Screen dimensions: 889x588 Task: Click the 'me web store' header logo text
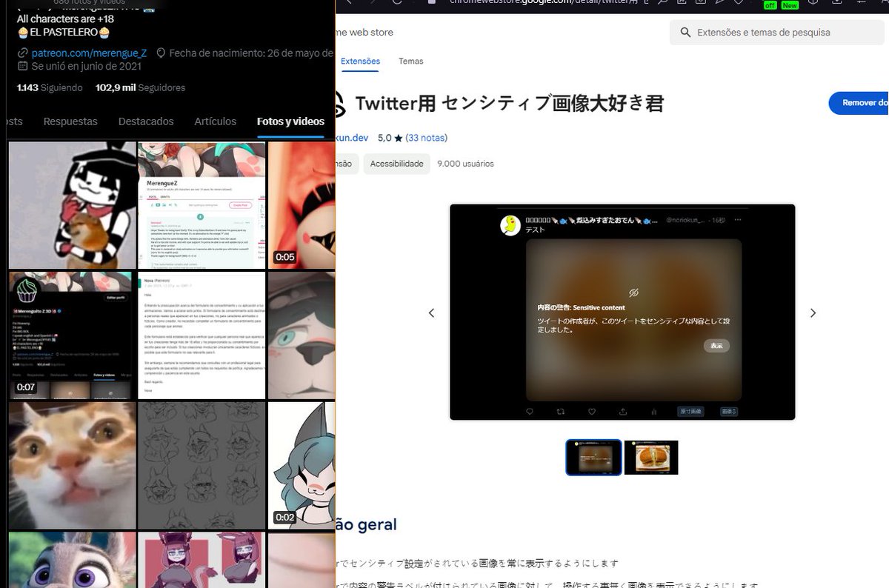(x=364, y=33)
